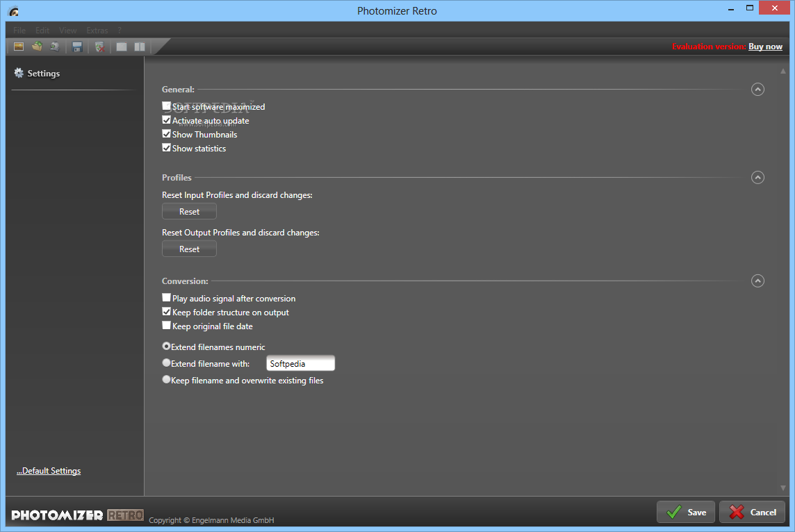Collapse the Profiles section
This screenshot has height=532, width=795.
757,178
